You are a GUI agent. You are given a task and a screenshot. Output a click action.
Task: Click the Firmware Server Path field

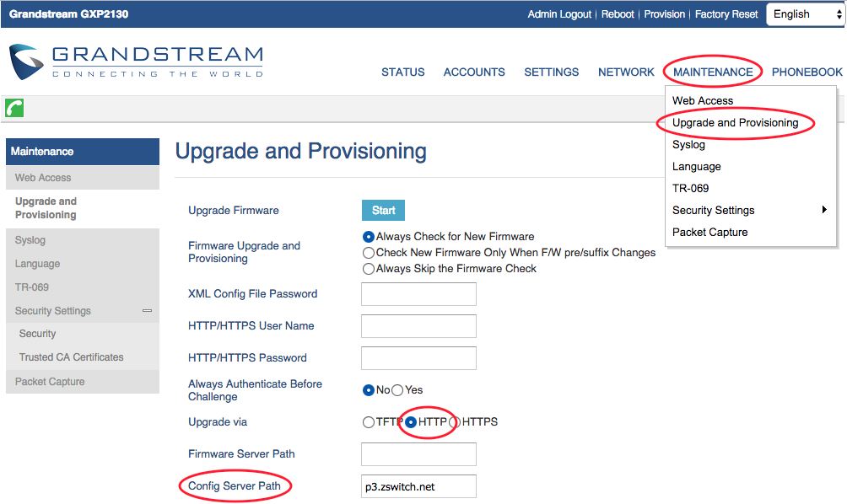click(x=418, y=454)
